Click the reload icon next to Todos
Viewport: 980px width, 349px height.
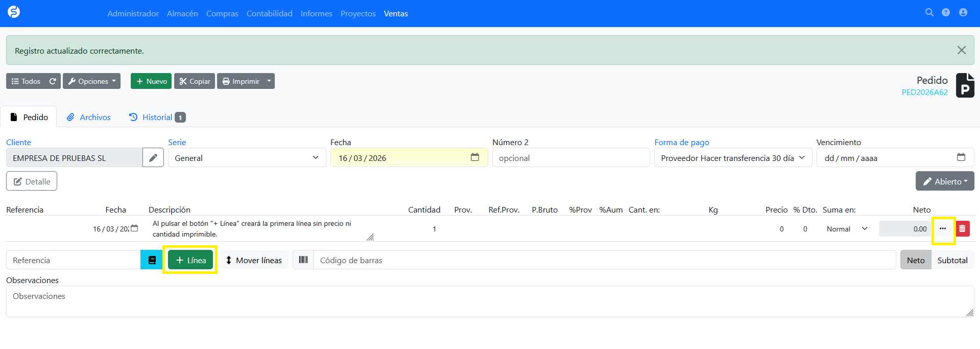(53, 81)
